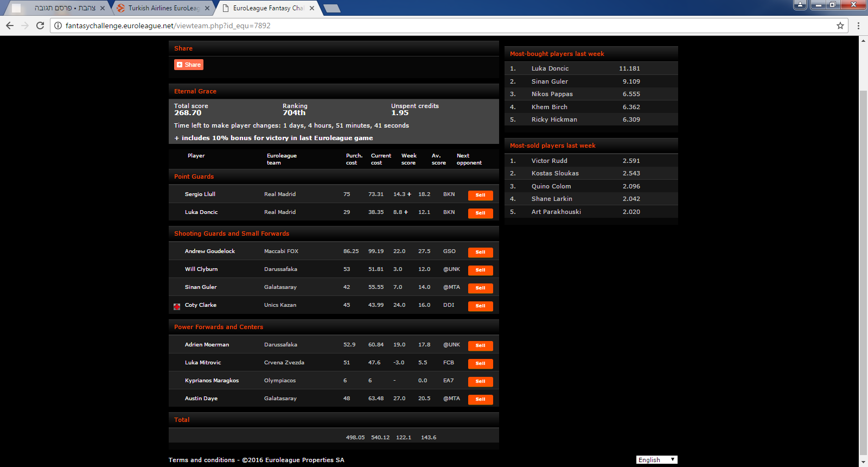Close the Turkish Airlines EuroLeague tab

[x=207, y=8]
